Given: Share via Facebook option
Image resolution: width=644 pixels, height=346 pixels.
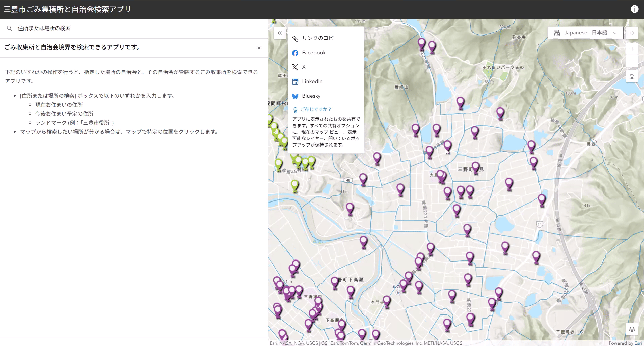Looking at the screenshot, I should point(326,53).
